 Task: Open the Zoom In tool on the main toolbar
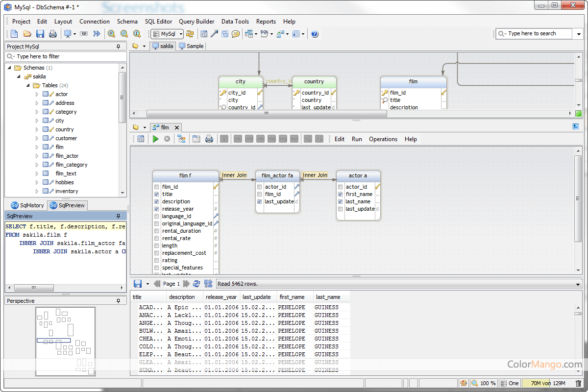111,34
